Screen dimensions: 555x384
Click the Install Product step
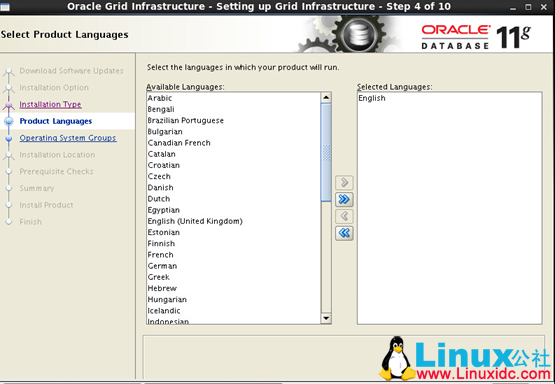[x=46, y=205]
